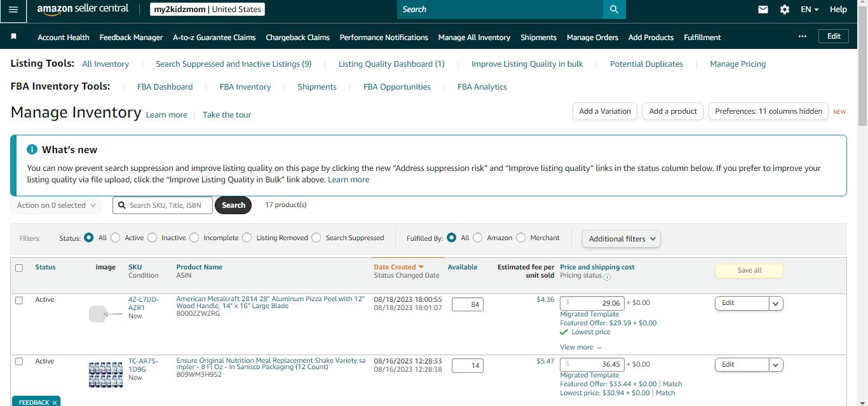Click the Edit button in bookmark bar

click(x=834, y=37)
